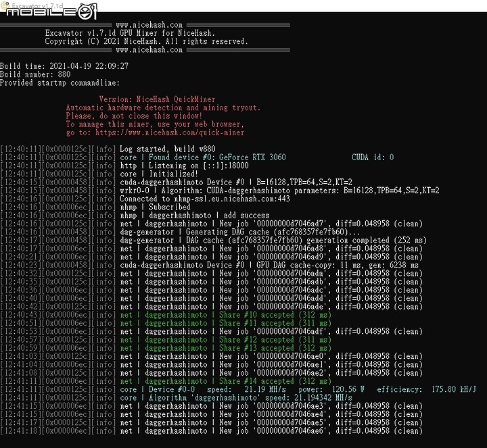Click 'Log started, build v880' log line
Image resolution: width=487 pixels, height=448 pixels.
point(168,149)
